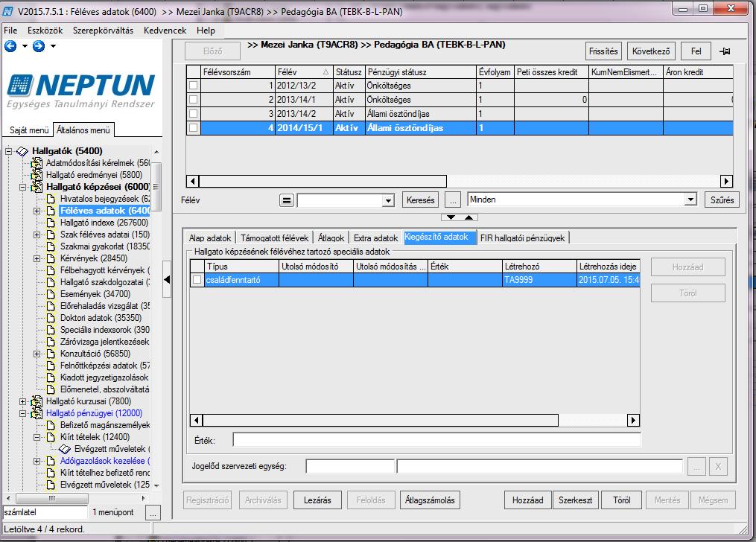756x542 pixels.
Task: Click the equals operator icon beside Félév
Action: [x=287, y=200]
